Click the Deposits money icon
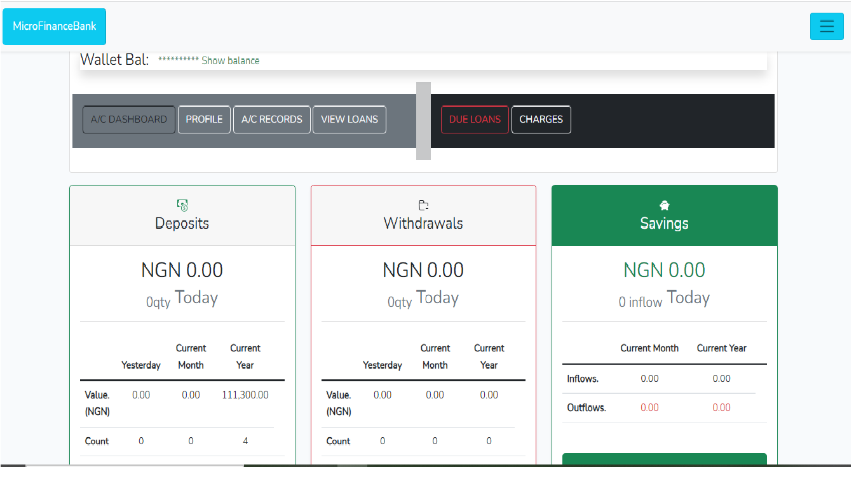This screenshot has height=488, width=868. coord(182,205)
